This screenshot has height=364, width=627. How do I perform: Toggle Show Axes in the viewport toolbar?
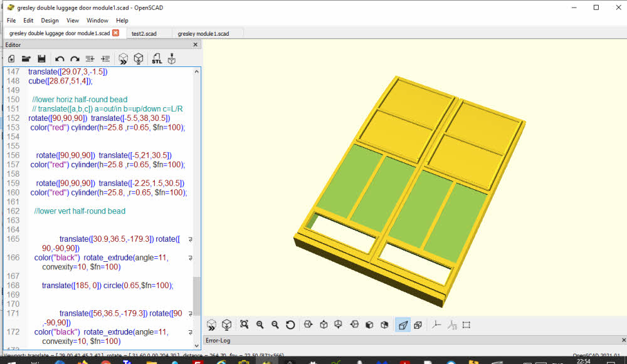pyautogui.click(x=437, y=325)
